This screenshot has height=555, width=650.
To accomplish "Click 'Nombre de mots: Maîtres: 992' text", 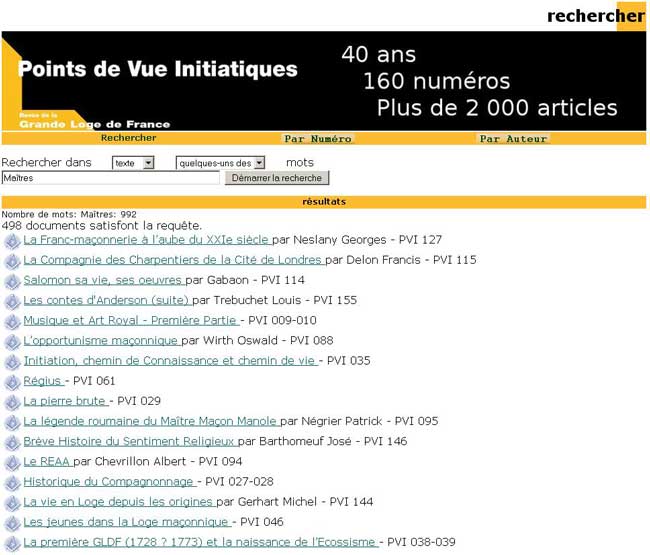I will pos(69,214).
